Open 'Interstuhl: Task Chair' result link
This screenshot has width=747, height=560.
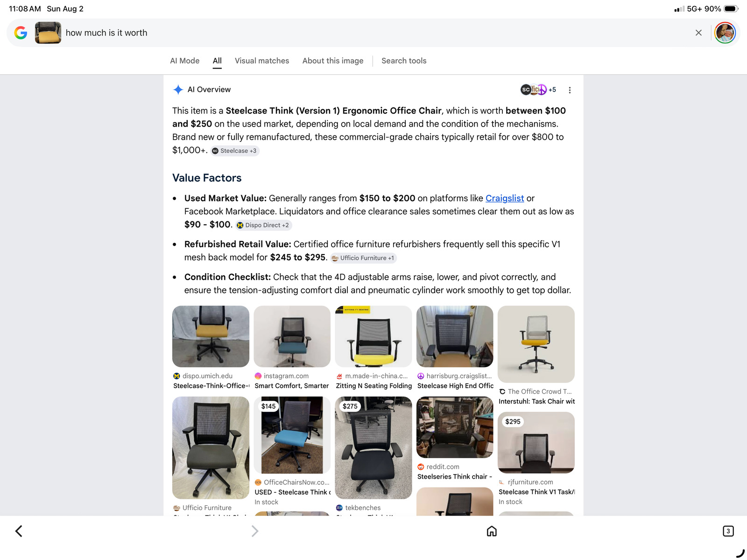click(537, 401)
